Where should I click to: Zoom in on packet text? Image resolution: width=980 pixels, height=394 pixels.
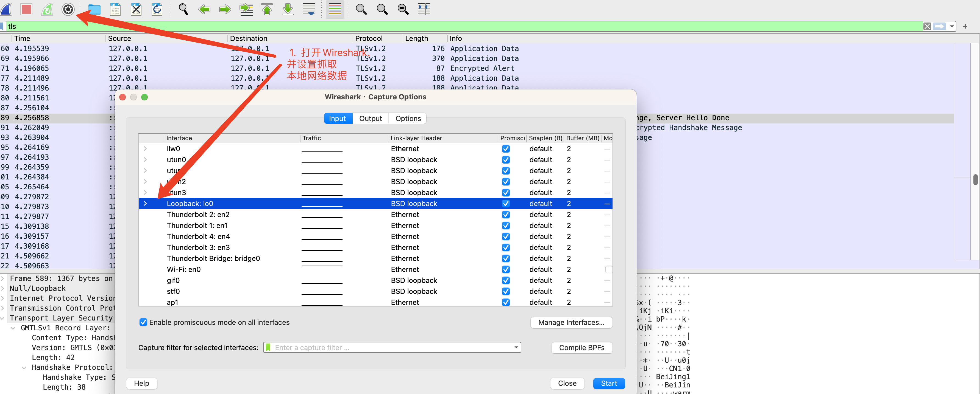(361, 9)
